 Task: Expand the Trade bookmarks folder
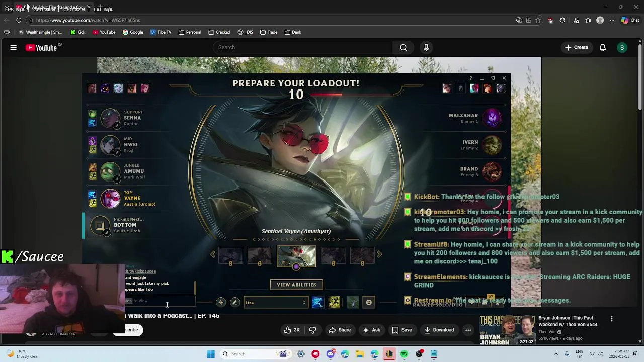click(269, 32)
